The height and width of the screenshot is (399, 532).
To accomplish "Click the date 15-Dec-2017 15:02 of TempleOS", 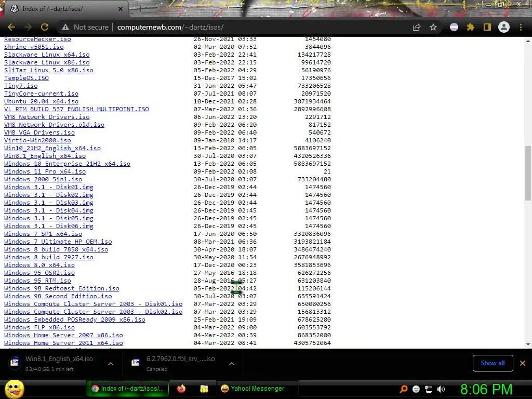I will point(225,78).
